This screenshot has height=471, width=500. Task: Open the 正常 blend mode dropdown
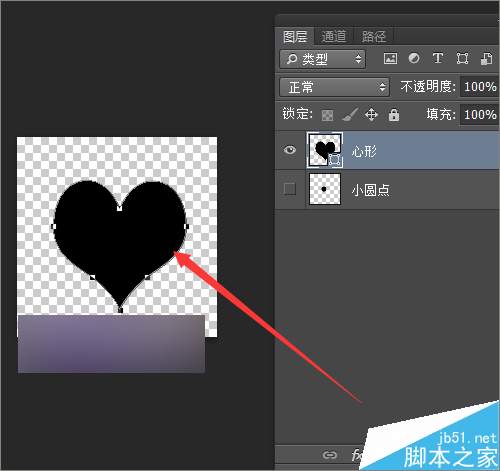tap(334, 87)
